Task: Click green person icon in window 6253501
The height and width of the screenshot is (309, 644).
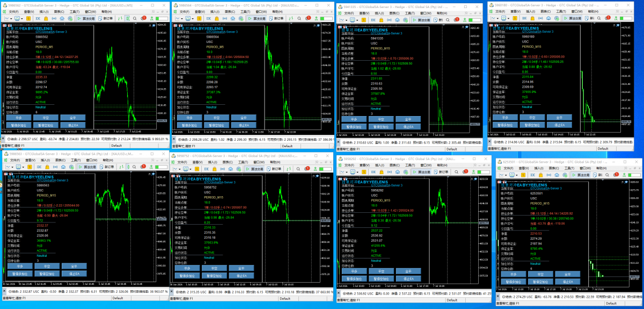Action: point(625,175)
